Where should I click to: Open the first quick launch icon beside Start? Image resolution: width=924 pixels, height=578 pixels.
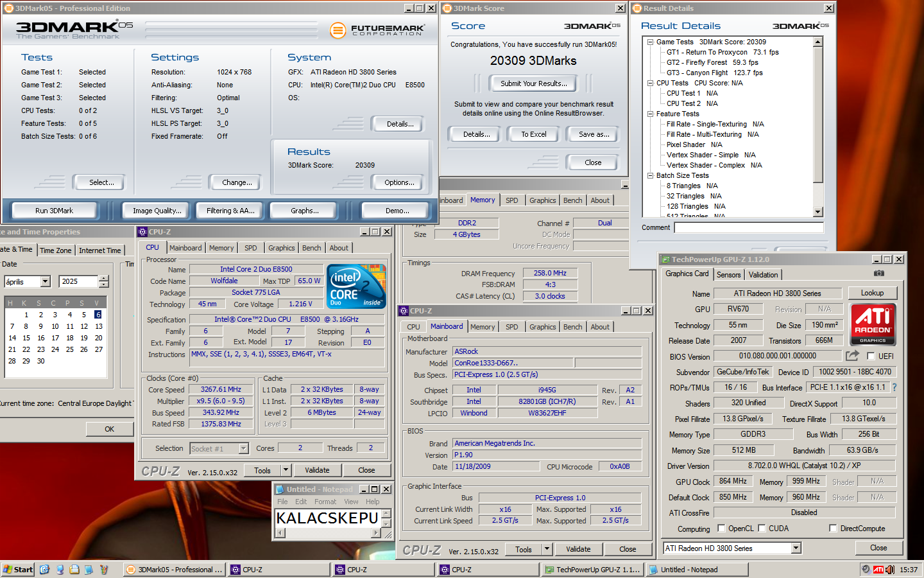(x=44, y=570)
